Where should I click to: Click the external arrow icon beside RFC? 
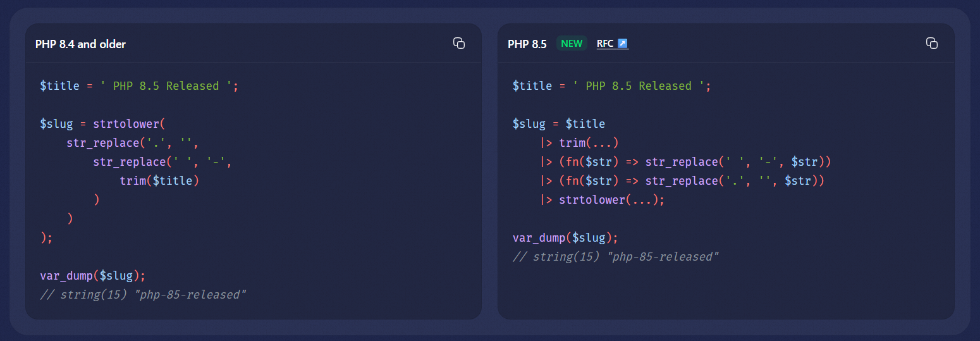(622, 44)
